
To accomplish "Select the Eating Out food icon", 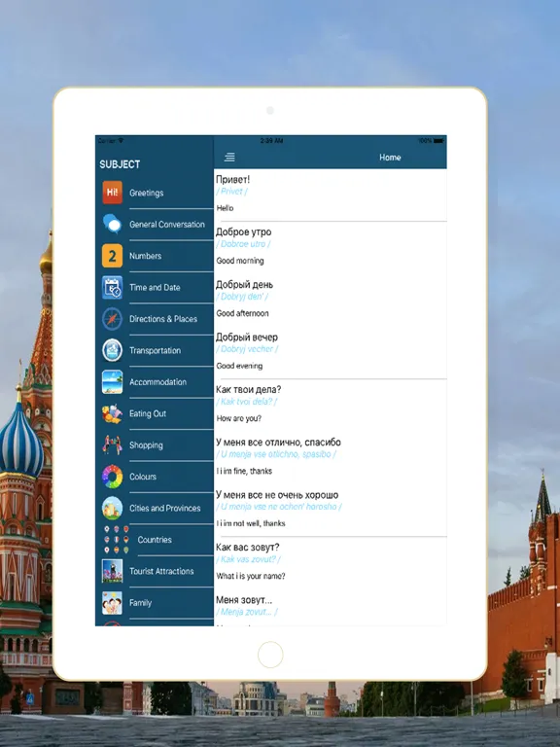I will click(113, 413).
